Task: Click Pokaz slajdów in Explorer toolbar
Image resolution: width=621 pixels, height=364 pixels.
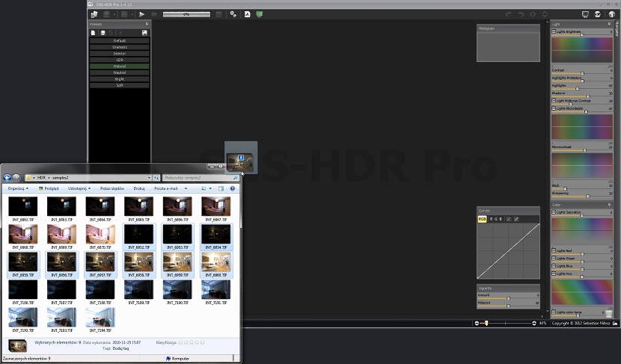Action: pos(112,188)
